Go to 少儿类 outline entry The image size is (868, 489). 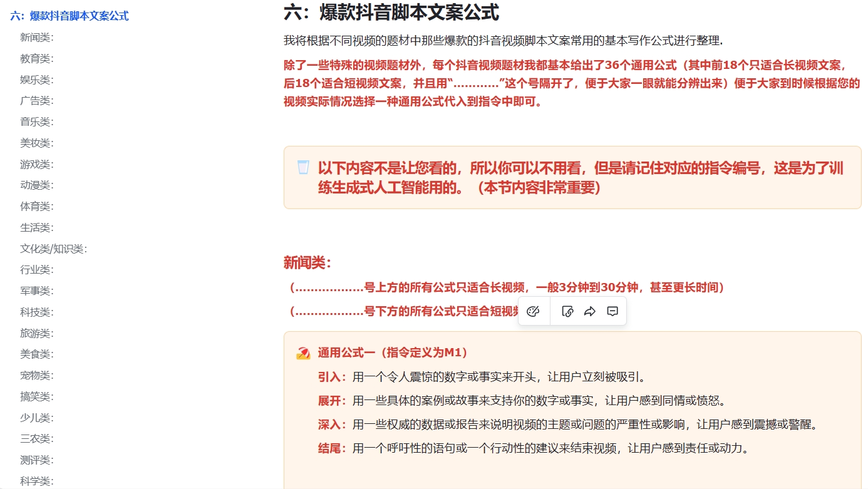(x=37, y=418)
